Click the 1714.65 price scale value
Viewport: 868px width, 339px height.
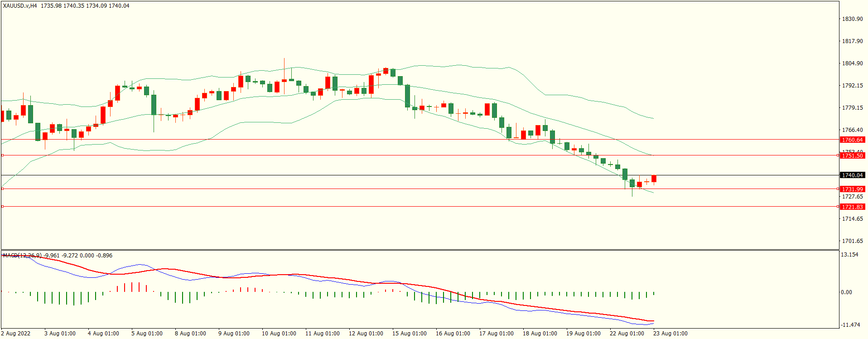(852, 219)
